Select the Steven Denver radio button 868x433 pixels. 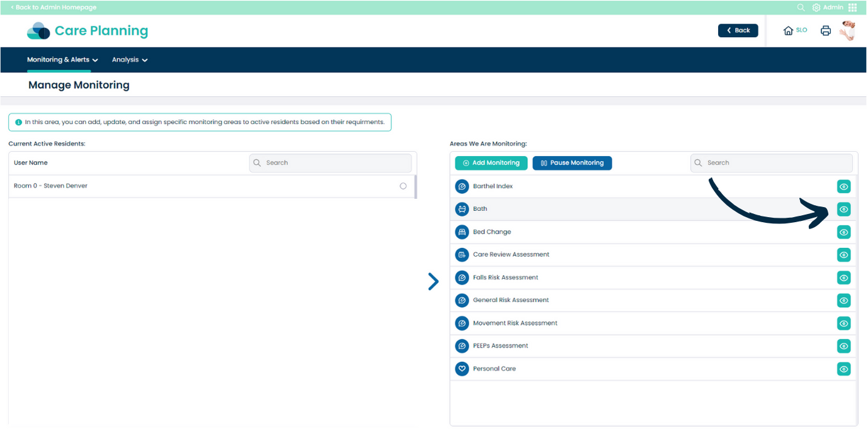pyautogui.click(x=403, y=186)
